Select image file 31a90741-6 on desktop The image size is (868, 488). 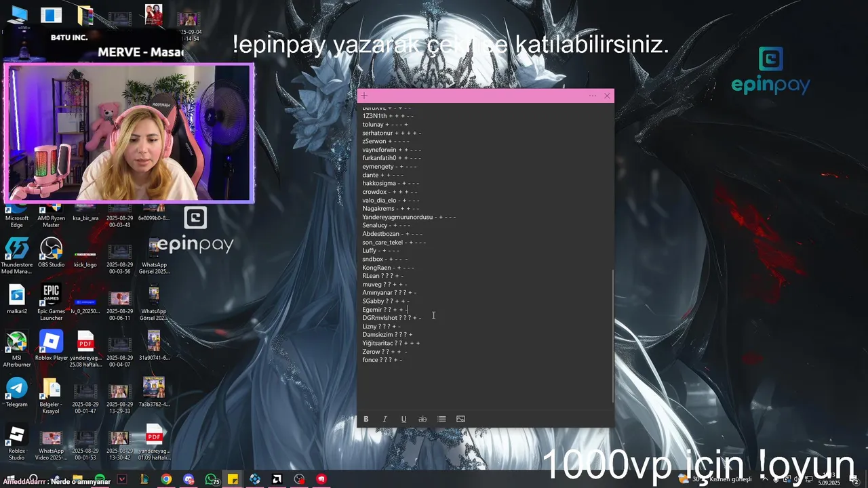click(154, 345)
